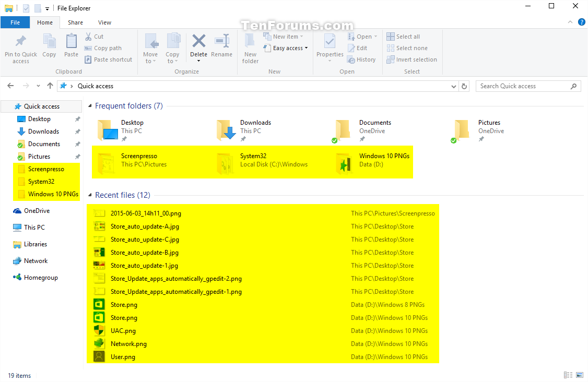Select the Downloads frequent folder tile
This screenshot has height=382, width=588.
tap(244, 130)
